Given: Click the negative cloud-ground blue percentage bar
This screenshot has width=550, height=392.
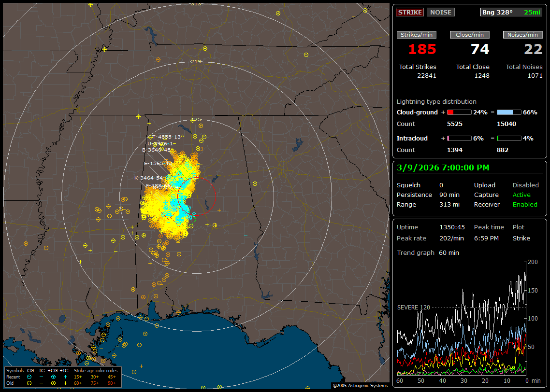Looking at the screenshot, I should [x=509, y=112].
